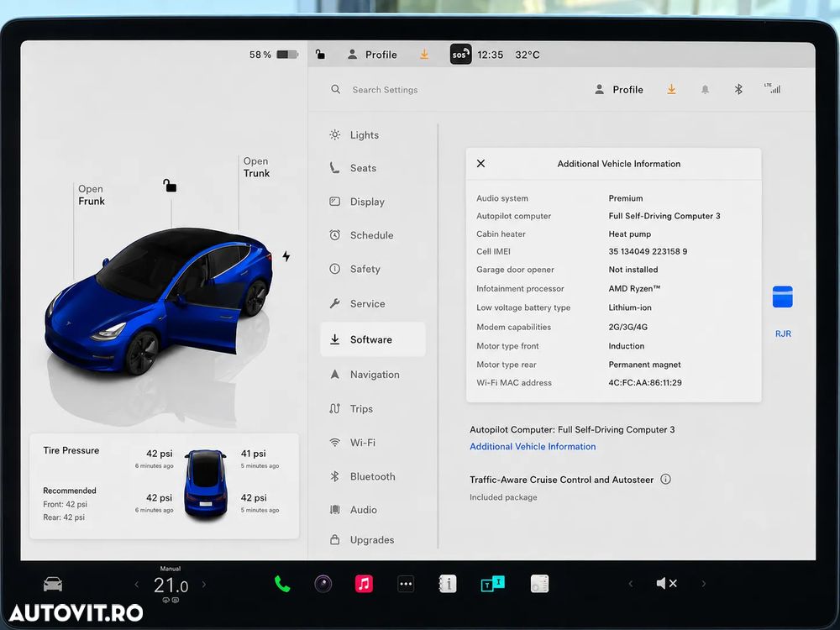
Task: Tap the AMD Ryzen infotainment processor value
Action: 634,288
